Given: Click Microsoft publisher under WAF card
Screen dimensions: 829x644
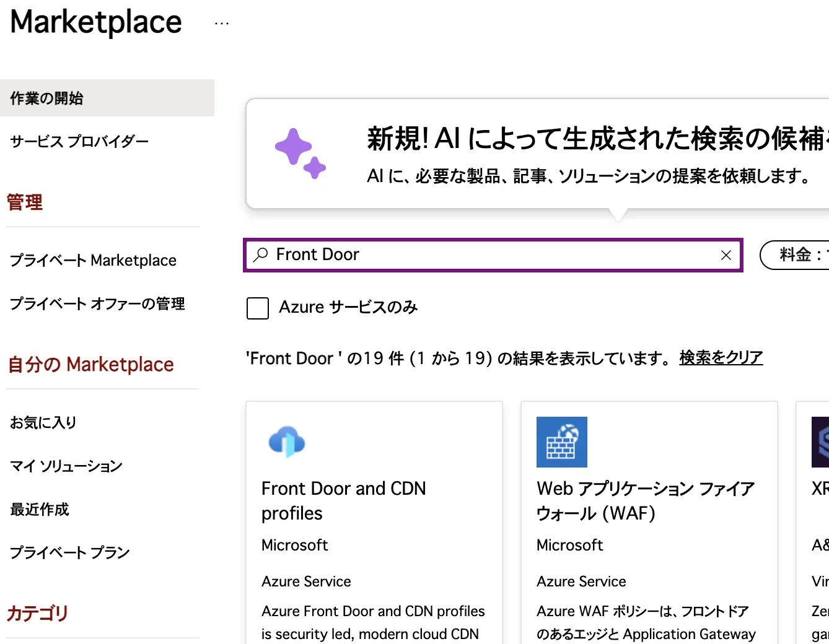Looking at the screenshot, I should (570, 545).
